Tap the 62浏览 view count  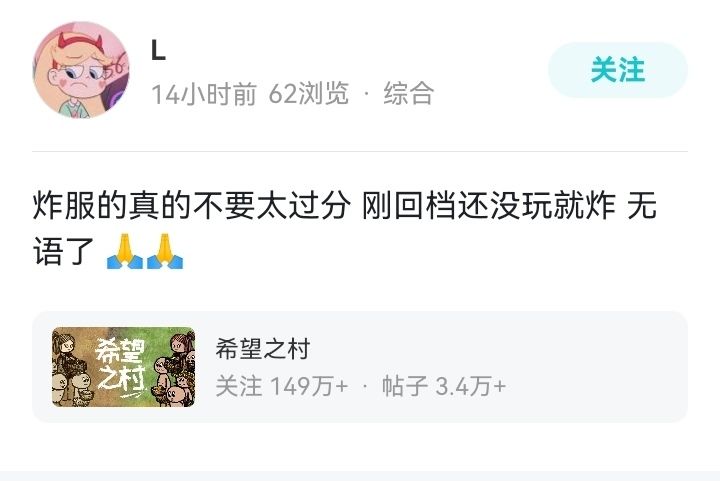click(x=309, y=94)
